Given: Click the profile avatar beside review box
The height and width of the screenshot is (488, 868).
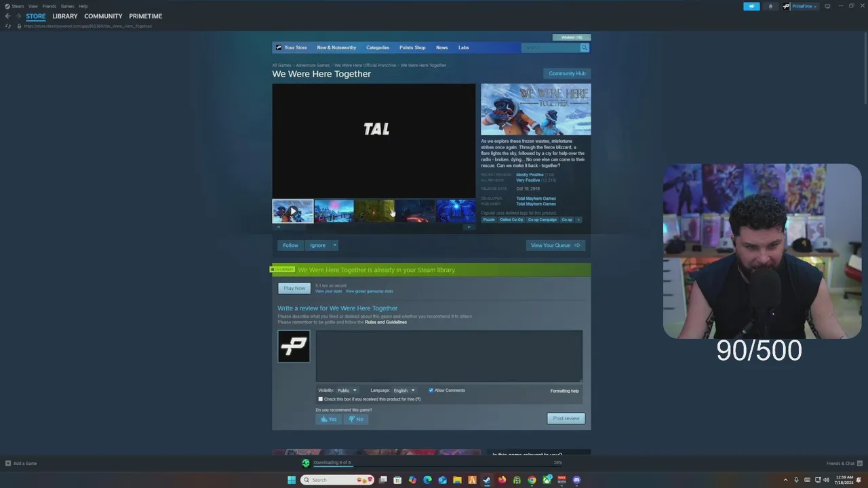Looking at the screenshot, I should click(294, 346).
